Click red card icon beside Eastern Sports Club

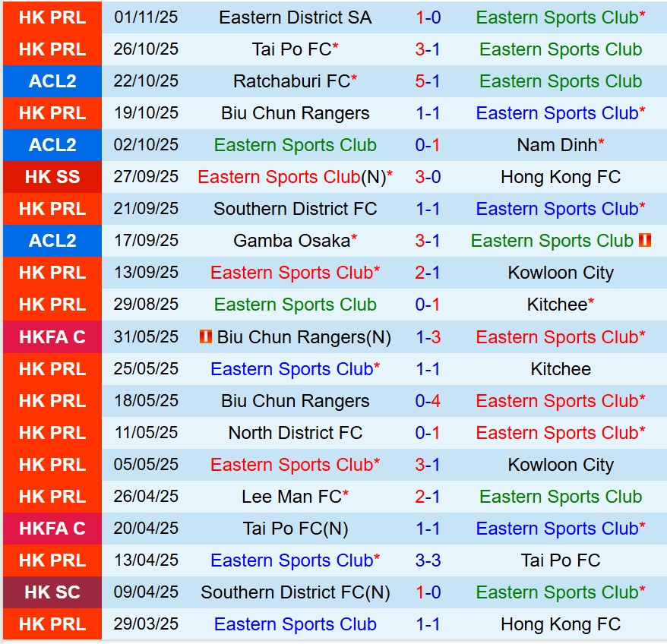pos(646,241)
